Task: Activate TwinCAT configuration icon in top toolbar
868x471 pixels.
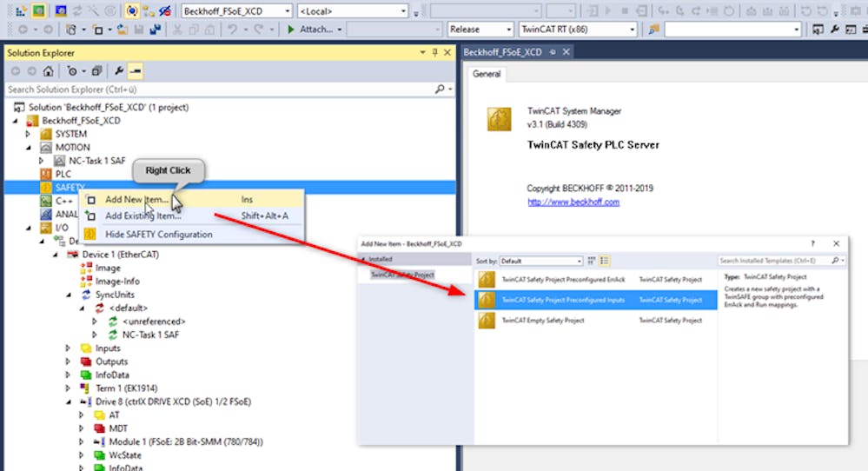Action: pyautogui.click(x=21, y=11)
